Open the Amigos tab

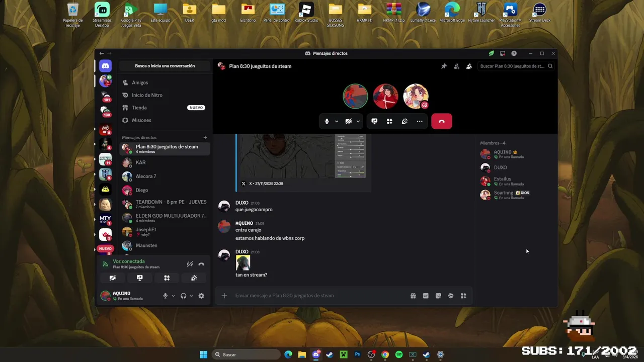164,82
